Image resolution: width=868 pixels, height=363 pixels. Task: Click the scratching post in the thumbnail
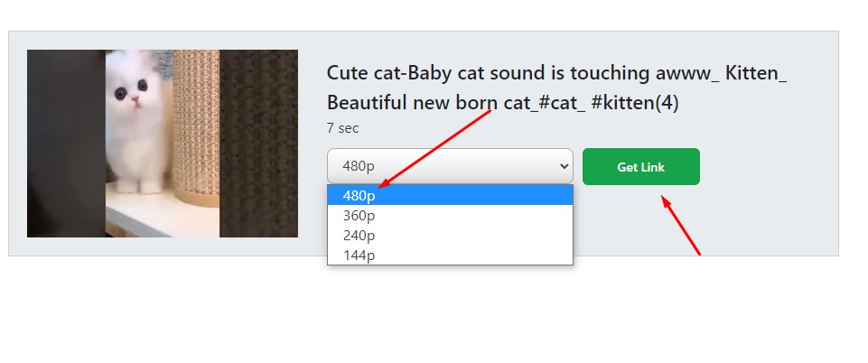[196, 126]
